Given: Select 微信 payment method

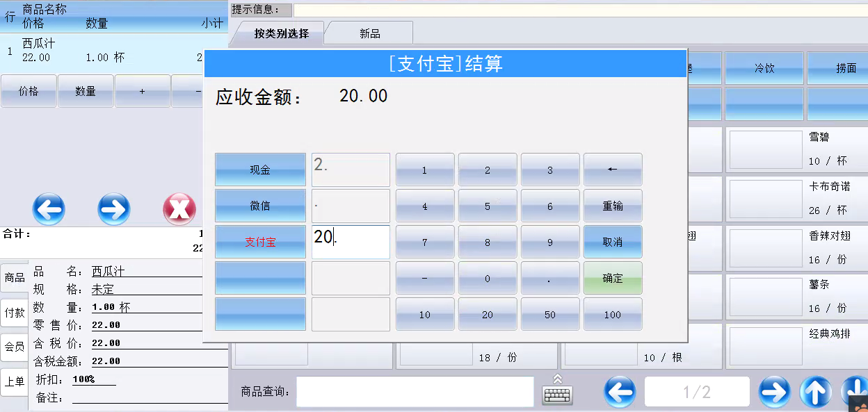Looking at the screenshot, I should (260, 206).
